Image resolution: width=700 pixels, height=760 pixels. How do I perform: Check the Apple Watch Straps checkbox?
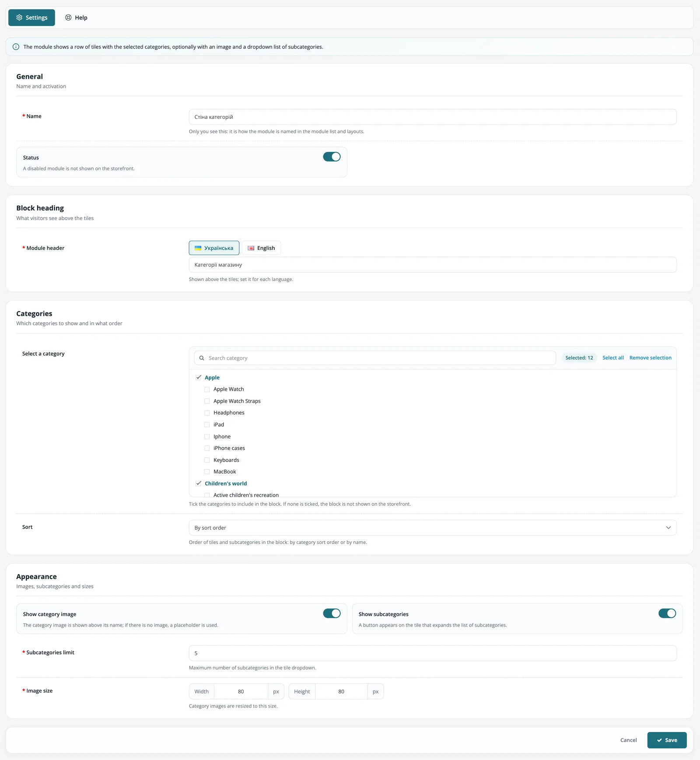tap(207, 401)
